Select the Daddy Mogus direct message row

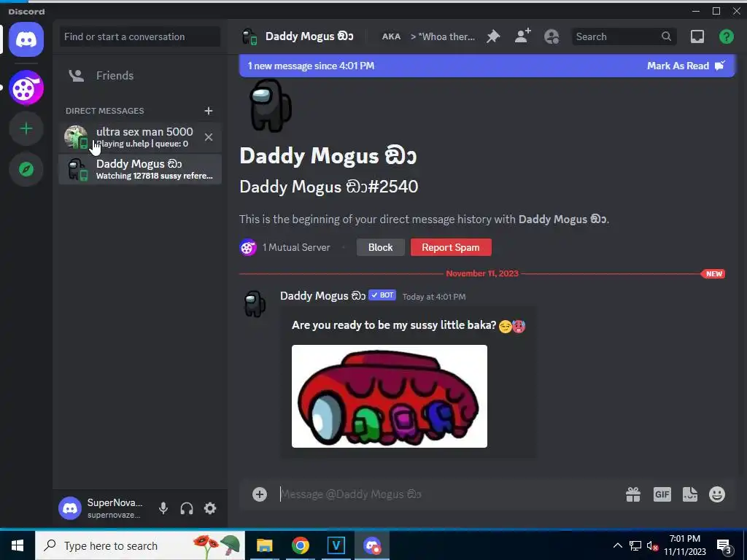coord(139,169)
